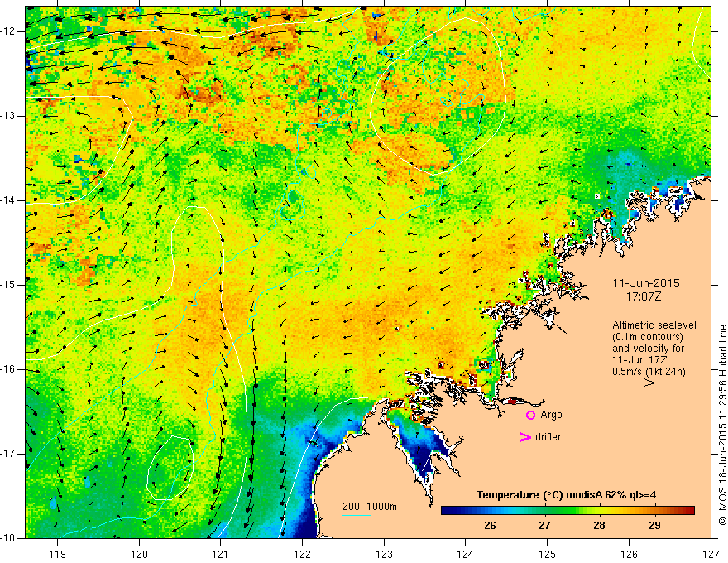This screenshot has width=728, height=563.
Task: Click the 'Argo' legend label
Action: [551, 416]
